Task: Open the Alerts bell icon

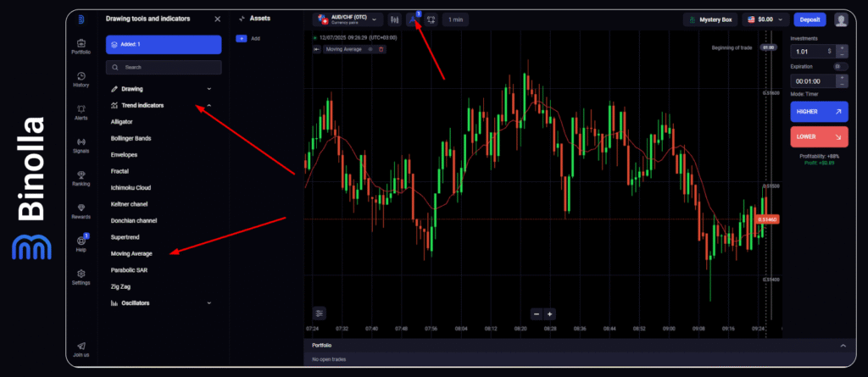Action: 81,111
